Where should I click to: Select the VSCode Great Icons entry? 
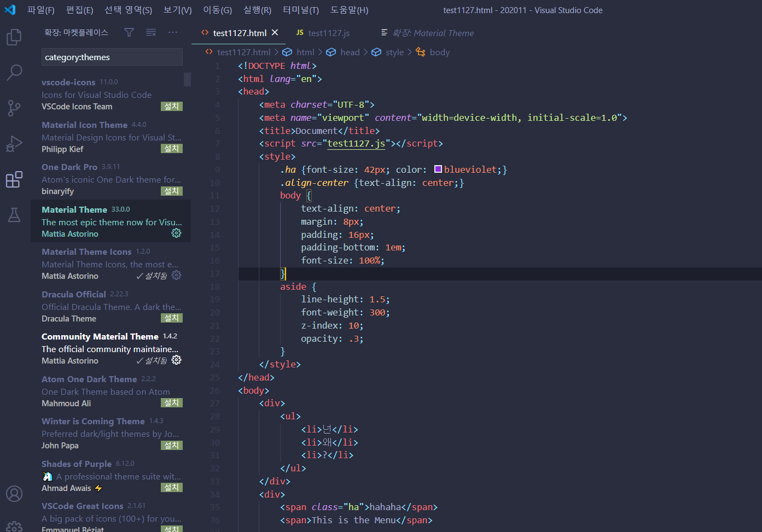[110, 515]
